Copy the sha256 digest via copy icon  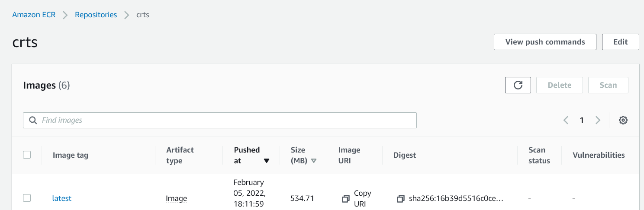click(x=400, y=199)
